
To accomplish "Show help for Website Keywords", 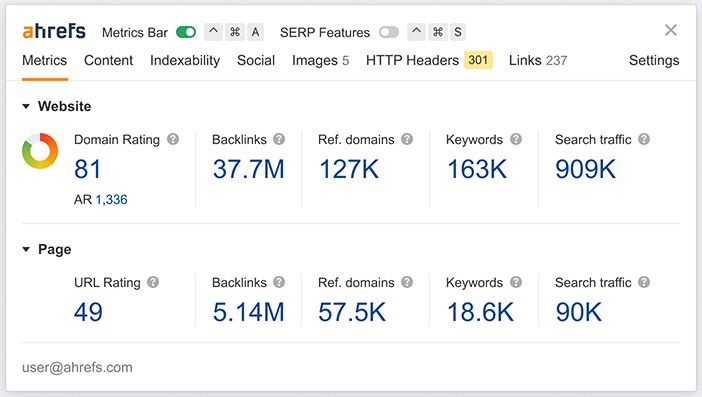I will point(516,139).
